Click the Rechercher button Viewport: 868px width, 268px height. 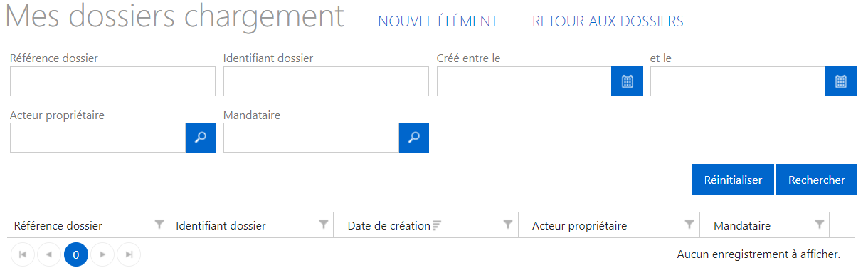(x=817, y=180)
